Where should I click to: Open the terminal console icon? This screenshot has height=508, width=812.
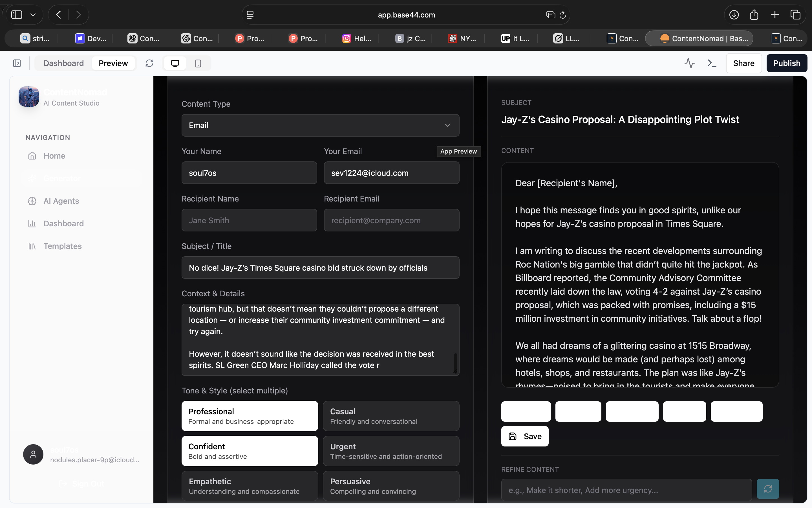point(712,63)
